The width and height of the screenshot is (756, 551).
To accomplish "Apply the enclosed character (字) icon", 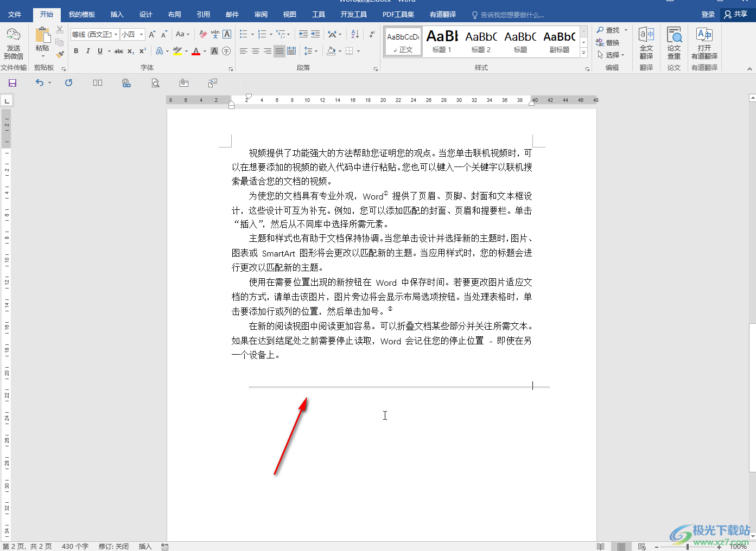I will point(227,51).
